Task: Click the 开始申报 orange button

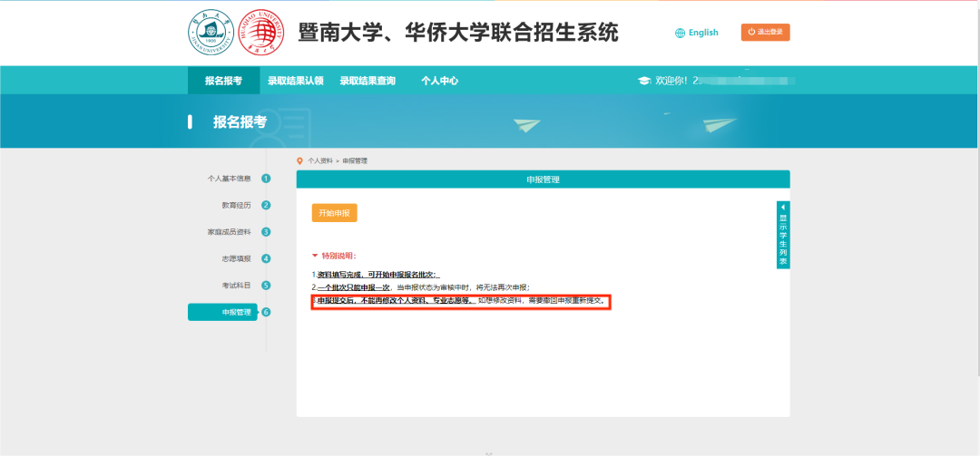Action: [x=334, y=213]
